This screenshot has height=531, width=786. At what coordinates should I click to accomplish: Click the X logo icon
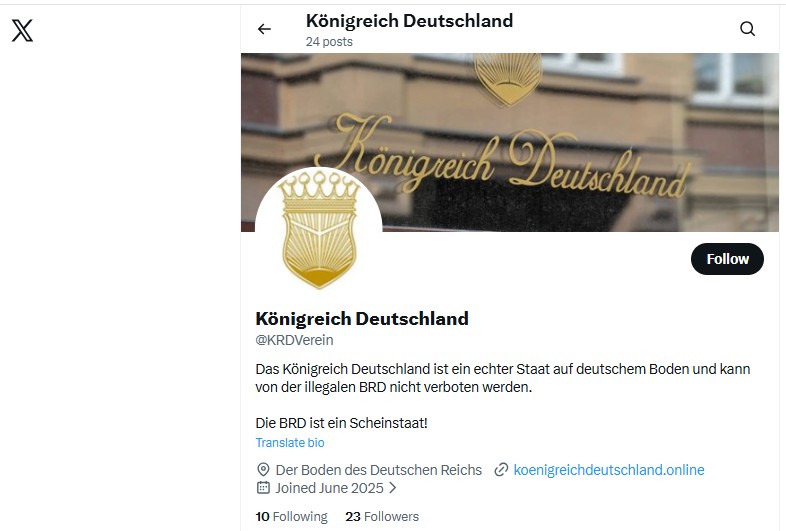pos(22,30)
